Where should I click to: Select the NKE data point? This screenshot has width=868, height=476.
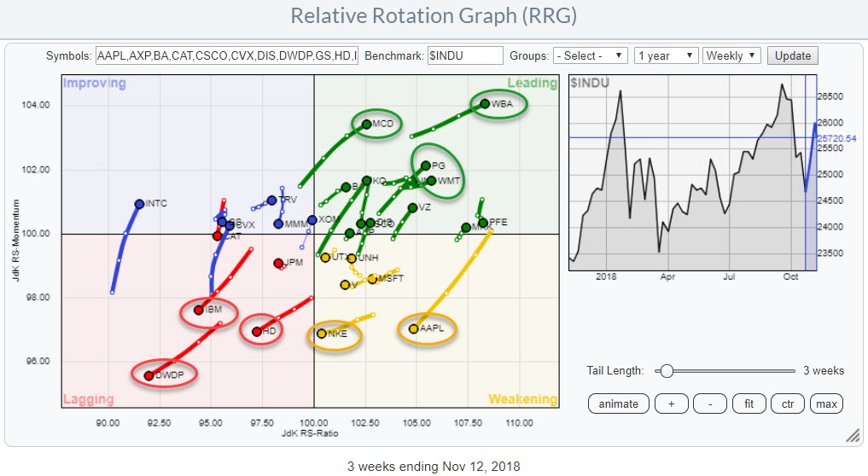tap(322, 334)
